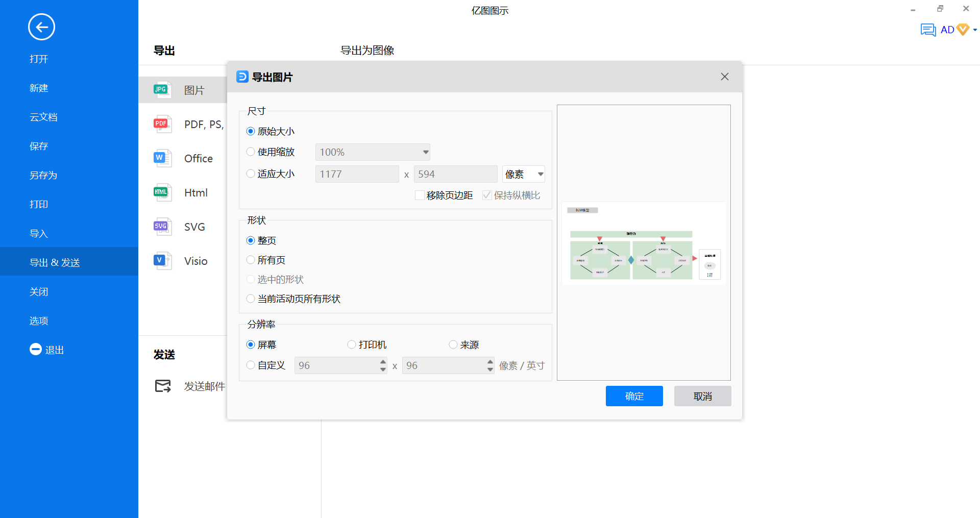
Task: Click the SVG export icon
Action: (162, 227)
